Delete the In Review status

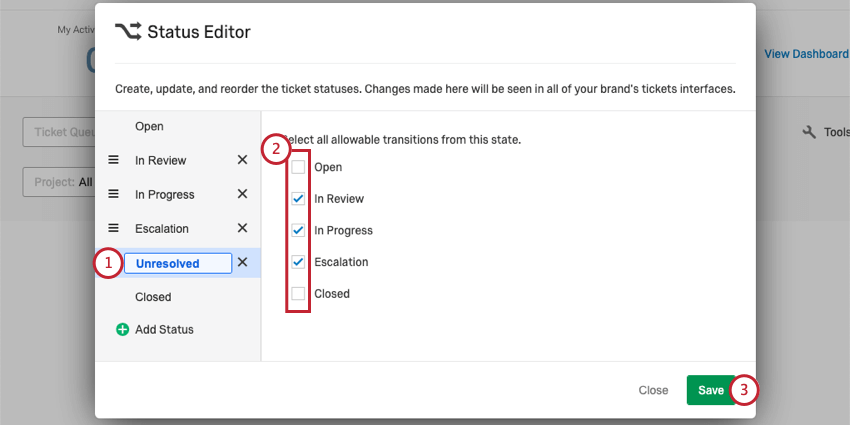point(242,160)
